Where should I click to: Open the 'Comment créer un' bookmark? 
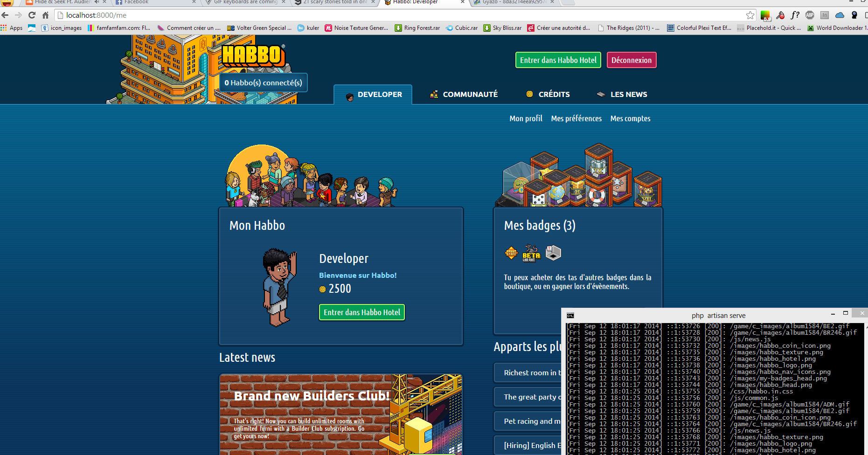click(x=189, y=28)
